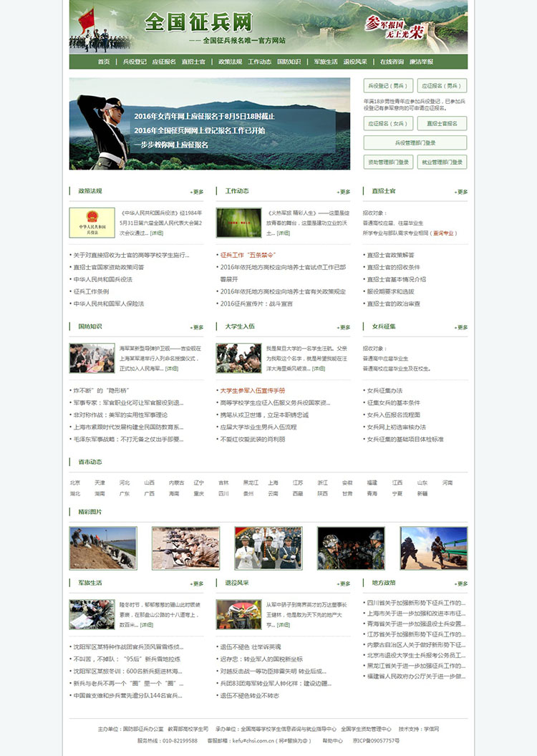Open 精彩图片 photo of soldiers shooting prone
This screenshot has width=537, height=756.
(185, 548)
